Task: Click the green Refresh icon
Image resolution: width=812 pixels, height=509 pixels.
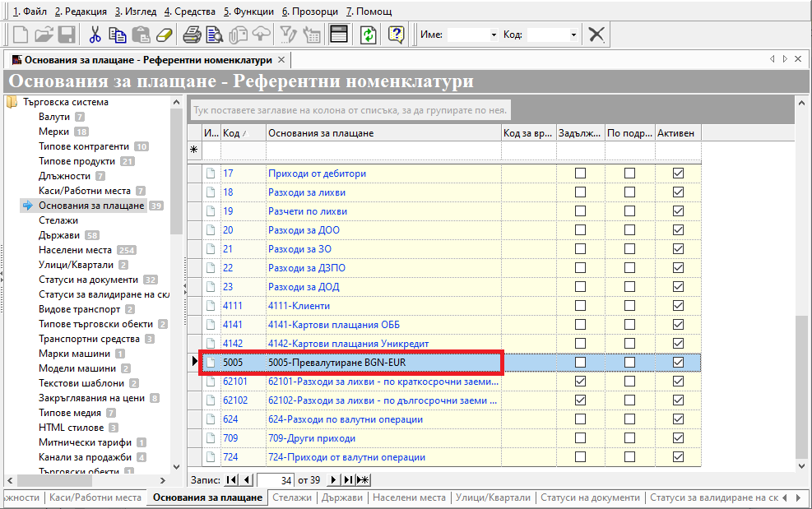Action: tap(369, 35)
